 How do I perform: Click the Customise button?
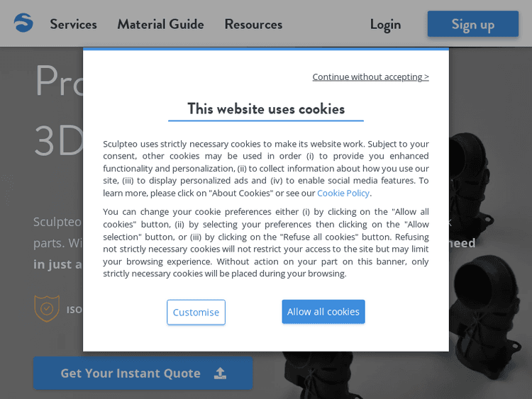(196, 312)
